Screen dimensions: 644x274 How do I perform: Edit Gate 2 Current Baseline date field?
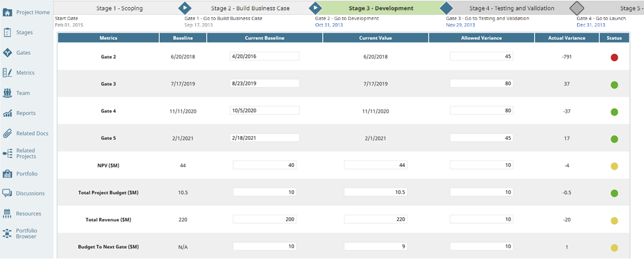tap(265, 56)
